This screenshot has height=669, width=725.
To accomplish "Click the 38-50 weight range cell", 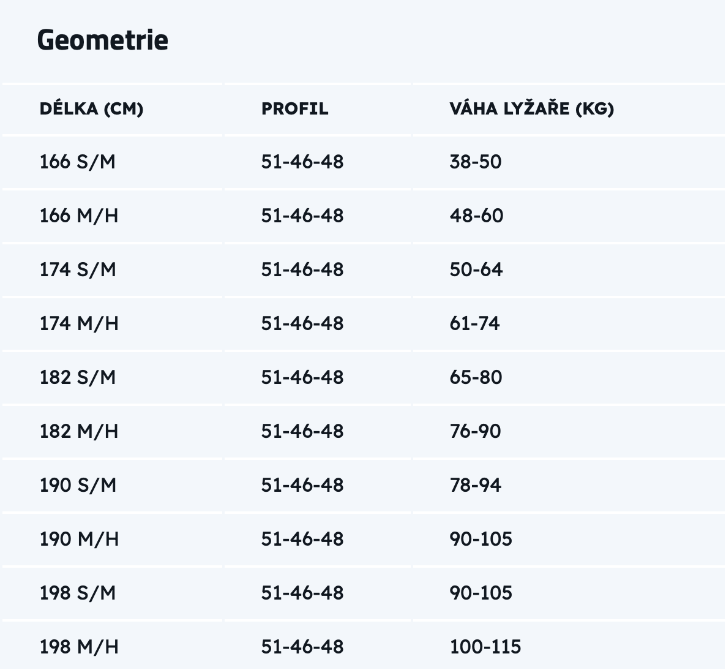I will pos(475,162).
